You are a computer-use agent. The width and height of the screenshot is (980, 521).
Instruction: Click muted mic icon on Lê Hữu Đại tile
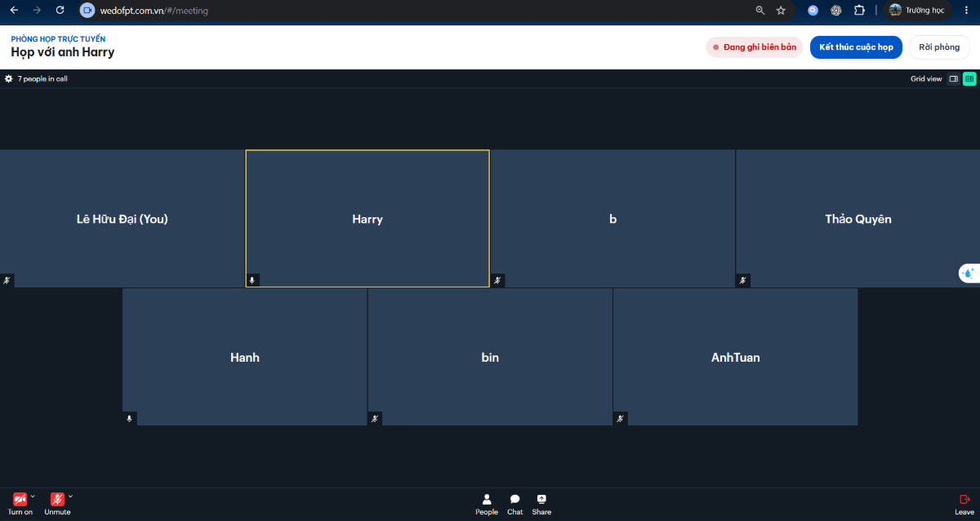coord(7,280)
